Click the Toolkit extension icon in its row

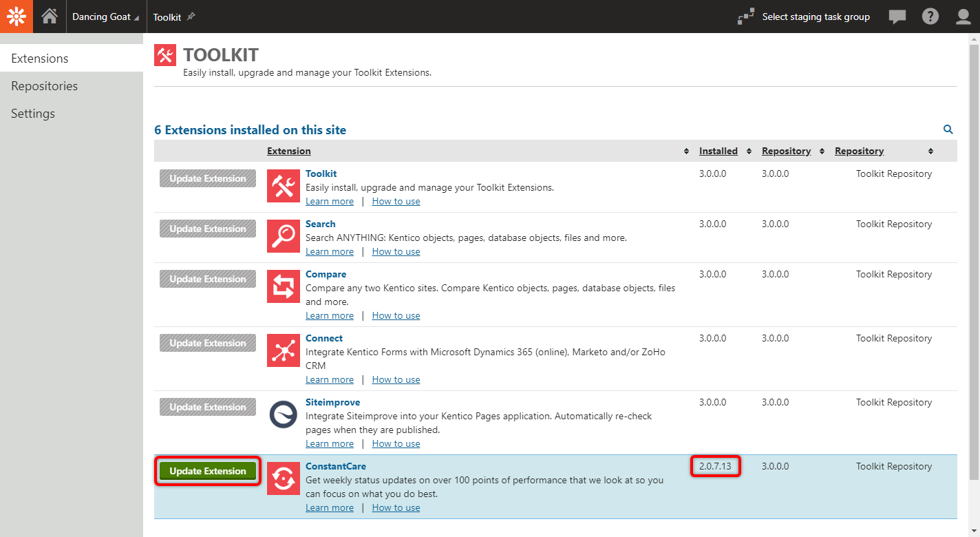[x=284, y=186]
